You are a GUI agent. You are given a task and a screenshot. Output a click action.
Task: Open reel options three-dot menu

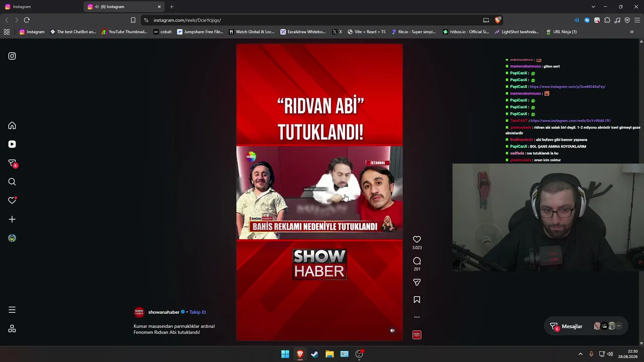417,317
